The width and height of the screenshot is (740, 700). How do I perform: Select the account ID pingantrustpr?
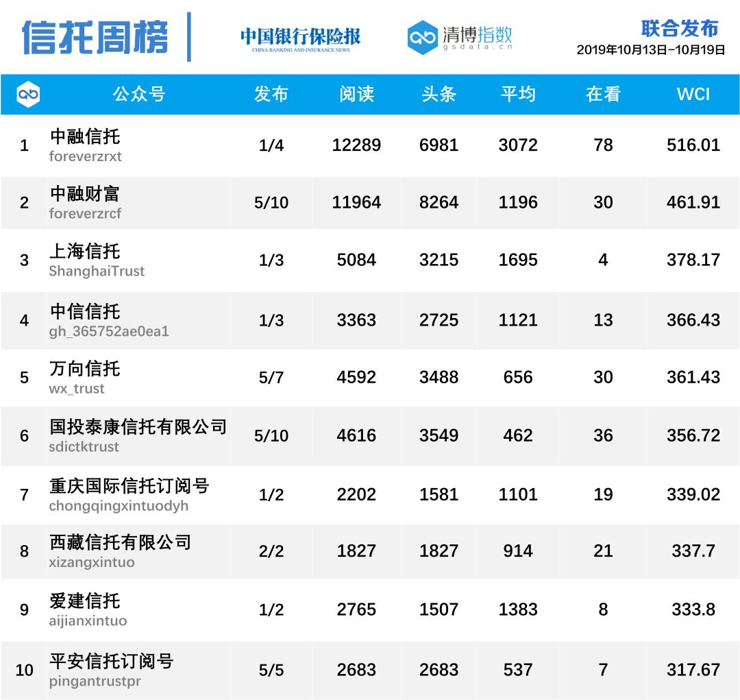click(x=95, y=681)
